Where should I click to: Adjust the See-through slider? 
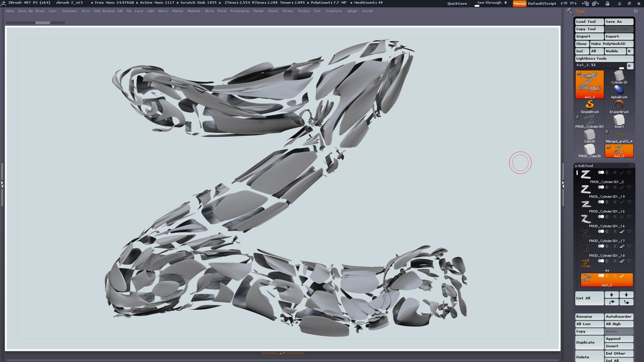click(491, 4)
